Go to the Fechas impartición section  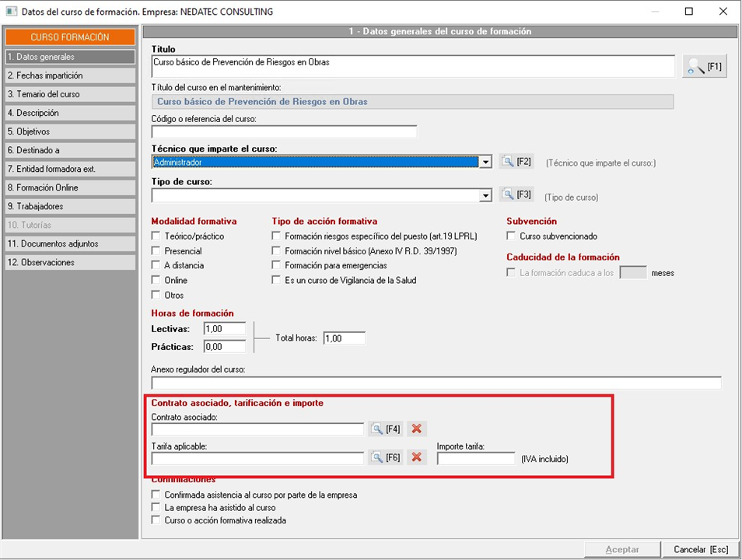70,75
